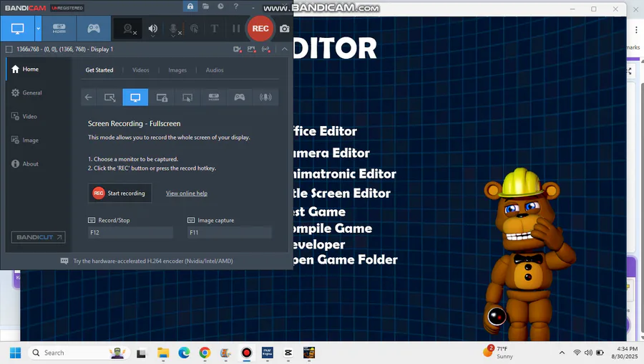
Task: Toggle speaker sound recording icon
Action: click(153, 29)
